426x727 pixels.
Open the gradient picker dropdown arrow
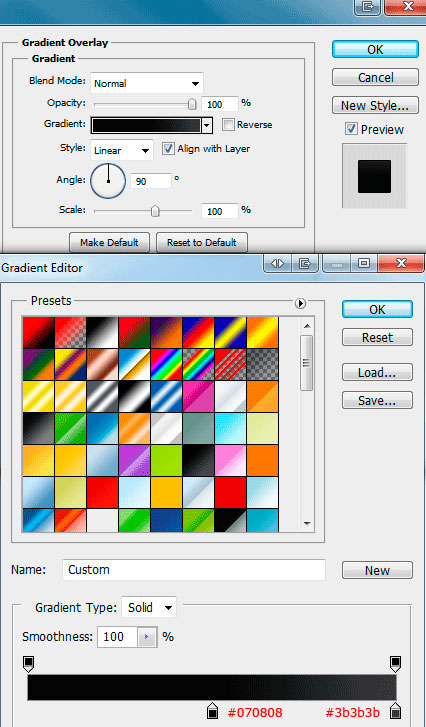pos(207,125)
